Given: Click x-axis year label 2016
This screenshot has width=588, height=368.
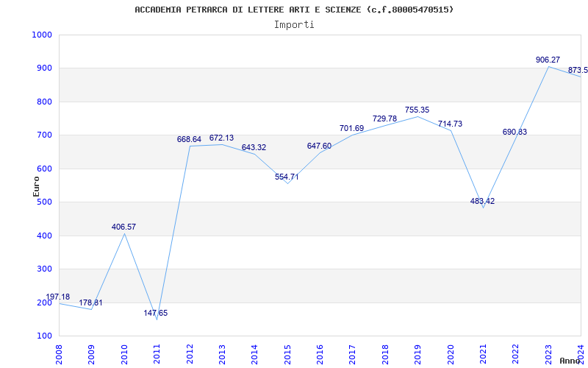Looking at the screenshot, I should point(320,354).
